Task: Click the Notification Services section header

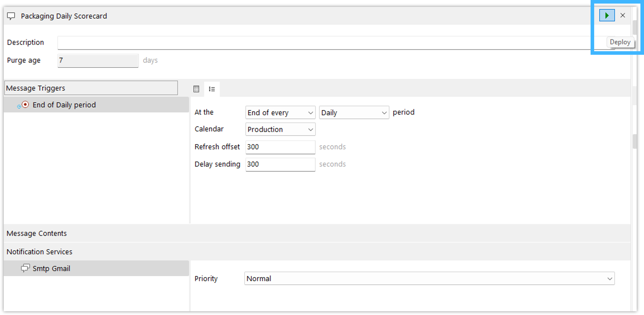Action: click(317, 251)
